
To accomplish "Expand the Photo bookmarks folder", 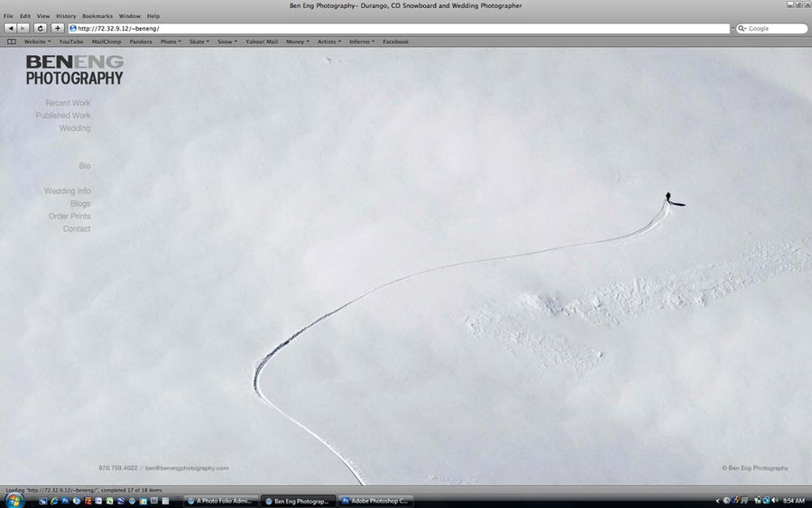I will tap(171, 42).
